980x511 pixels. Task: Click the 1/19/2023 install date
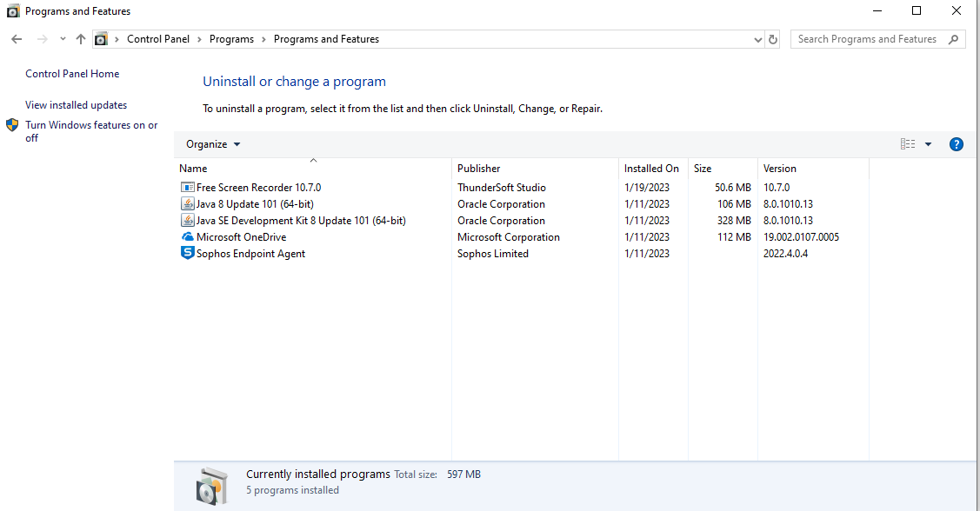click(646, 188)
